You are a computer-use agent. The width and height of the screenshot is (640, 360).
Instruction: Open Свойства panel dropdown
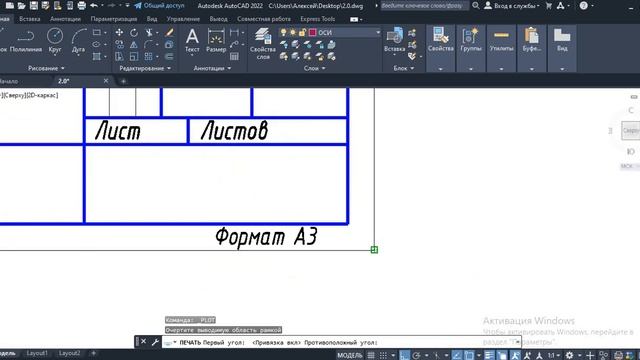pos(440,69)
